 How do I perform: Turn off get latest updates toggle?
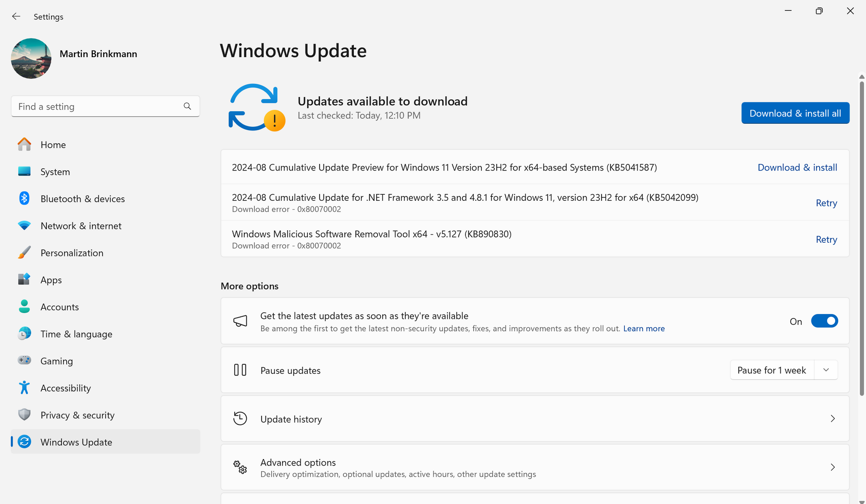tap(824, 321)
